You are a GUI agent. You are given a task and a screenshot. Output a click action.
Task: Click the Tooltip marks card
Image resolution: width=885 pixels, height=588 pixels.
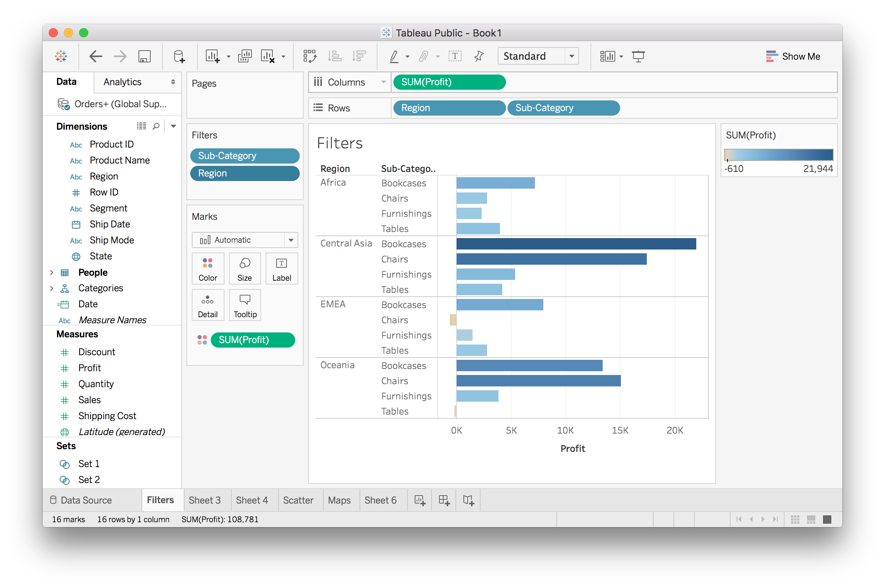(245, 305)
